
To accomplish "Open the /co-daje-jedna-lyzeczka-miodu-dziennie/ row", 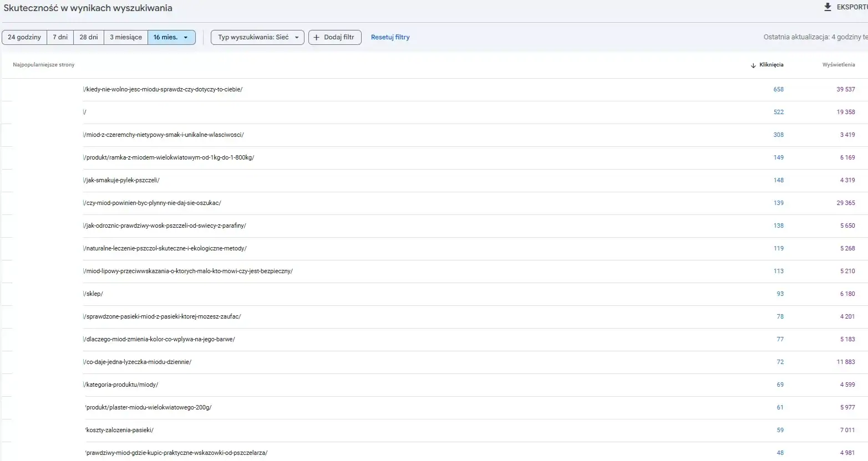I will [138, 362].
